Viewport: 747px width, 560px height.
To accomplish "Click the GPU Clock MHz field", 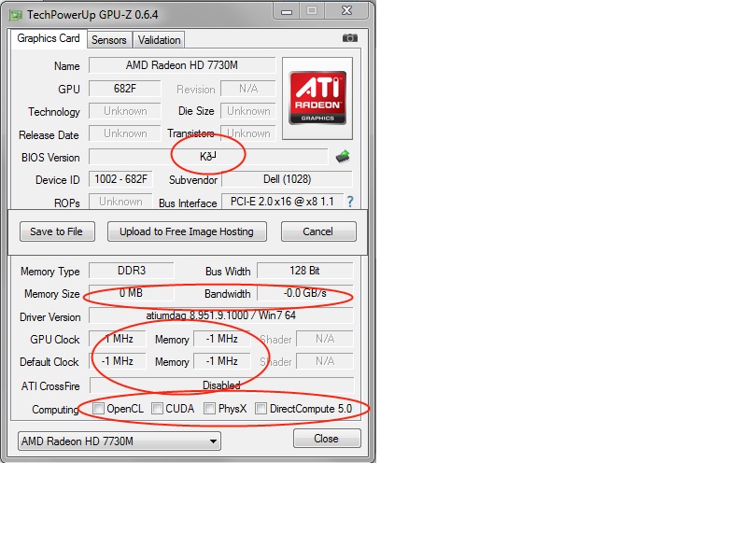I will pos(118,339).
